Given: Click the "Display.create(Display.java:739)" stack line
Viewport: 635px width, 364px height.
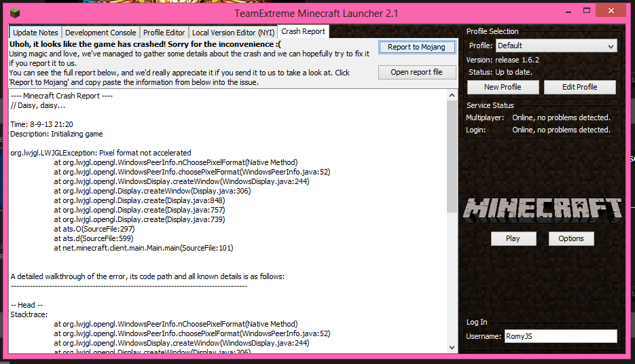Looking at the screenshot, I should point(139,219).
